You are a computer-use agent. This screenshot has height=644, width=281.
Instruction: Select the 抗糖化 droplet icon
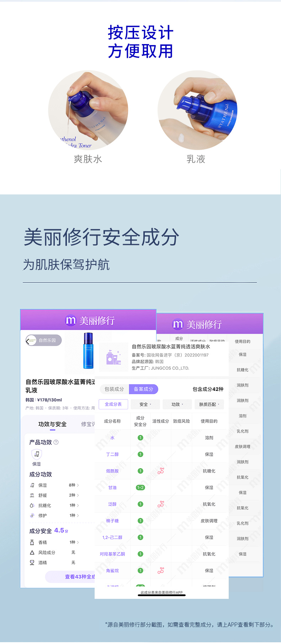(x=32, y=505)
